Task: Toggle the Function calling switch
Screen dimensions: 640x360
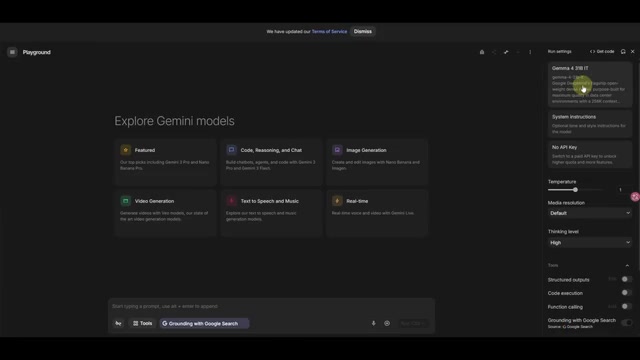Action: coord(626,307)
